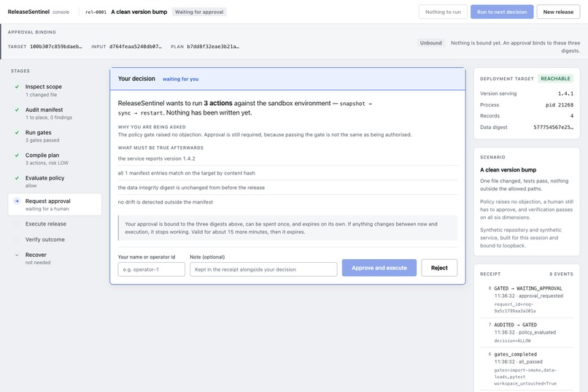Click the Audit manifest checkmark icon
The width and height of the screenshot is (588, 392).
point(17,110)
